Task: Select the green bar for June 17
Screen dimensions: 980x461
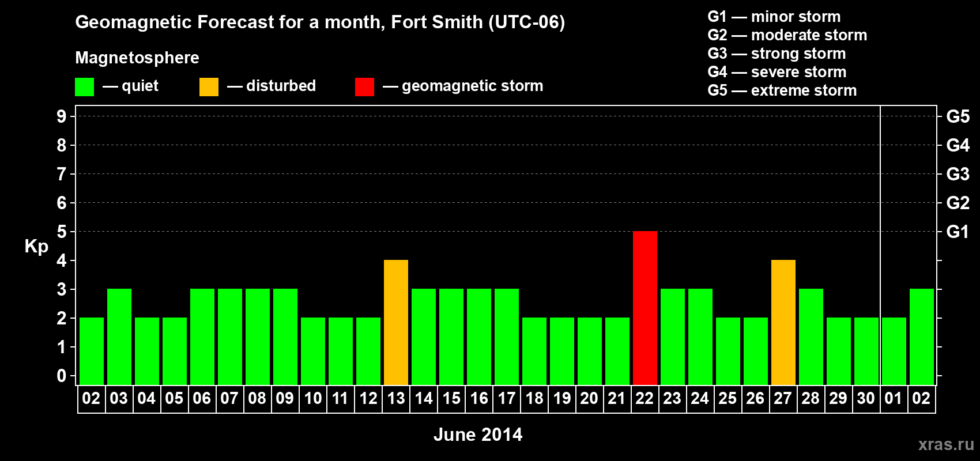Action: coord(506,337)
